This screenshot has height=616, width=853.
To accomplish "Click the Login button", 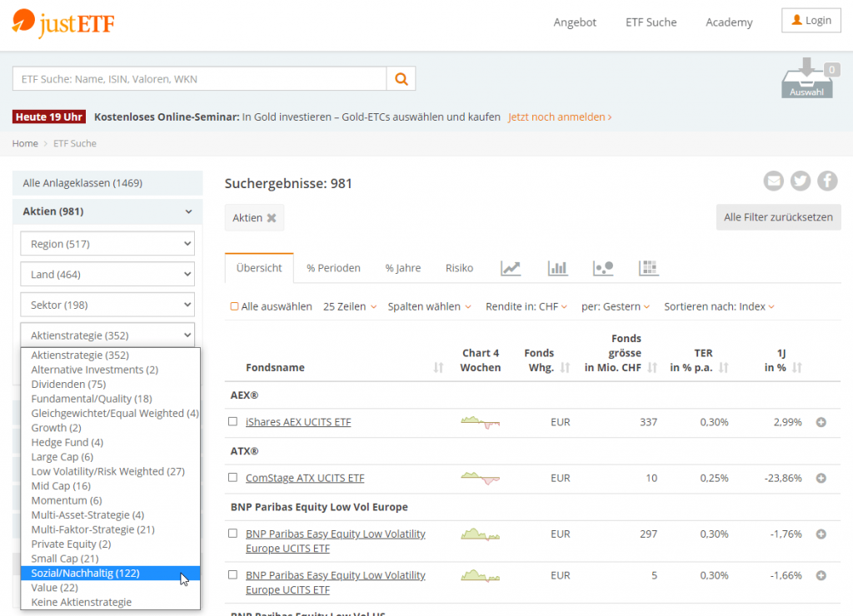I will pos(811,21).
